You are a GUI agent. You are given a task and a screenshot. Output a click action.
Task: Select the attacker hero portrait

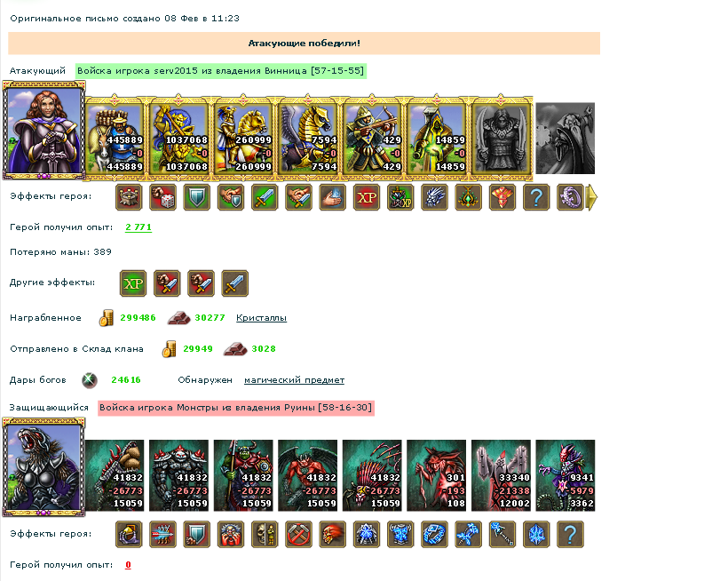(44, 131)
